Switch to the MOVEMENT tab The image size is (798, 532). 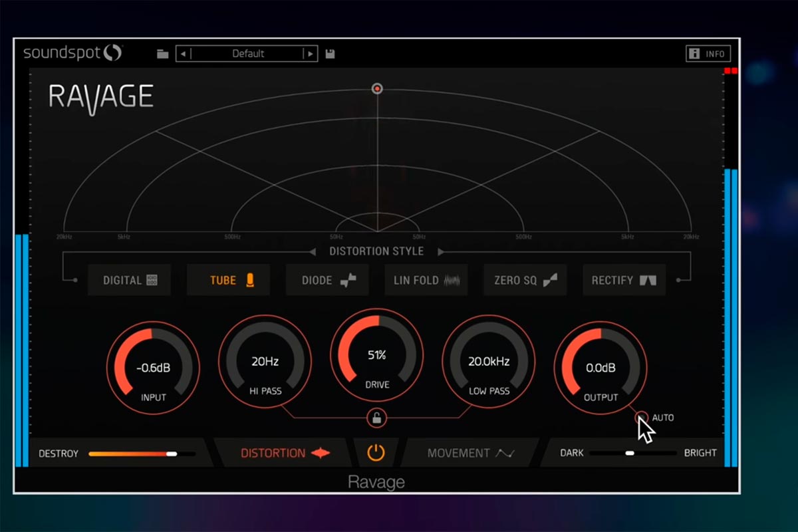coord(471,453)
